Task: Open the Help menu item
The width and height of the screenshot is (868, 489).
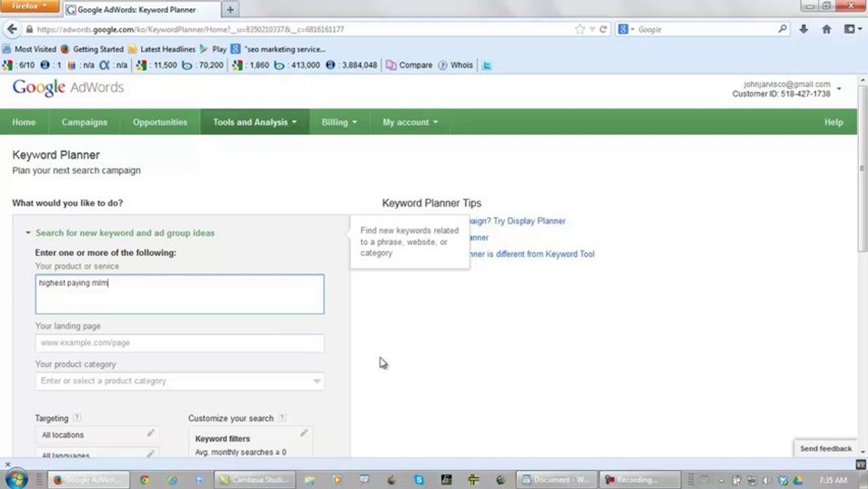Action: click(833, 122)
